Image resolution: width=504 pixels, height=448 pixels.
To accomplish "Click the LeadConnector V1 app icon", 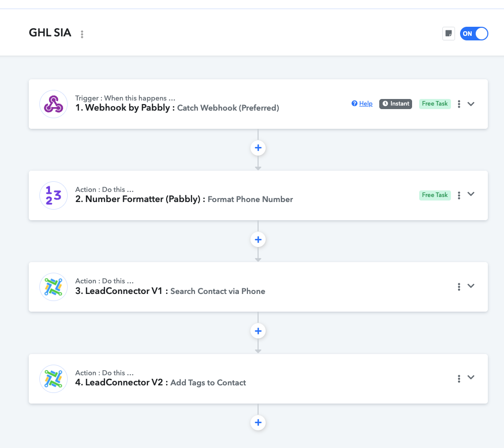I will tap(54, 287).
